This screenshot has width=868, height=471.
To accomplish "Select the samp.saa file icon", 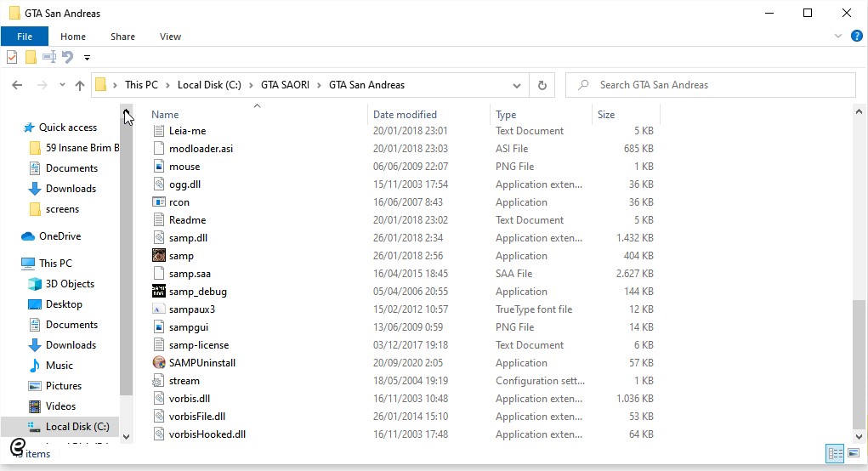I will click(159, 274).
